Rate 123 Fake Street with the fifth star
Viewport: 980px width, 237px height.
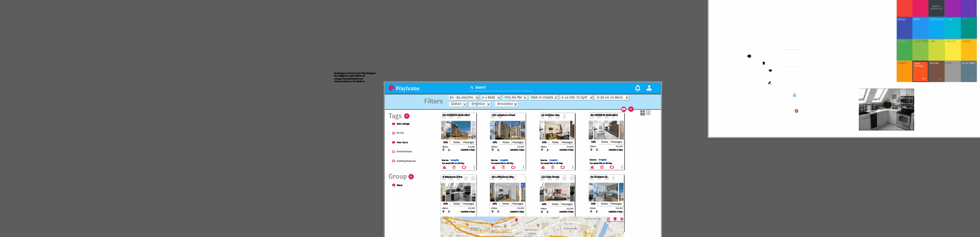click(x=572, y=178)
